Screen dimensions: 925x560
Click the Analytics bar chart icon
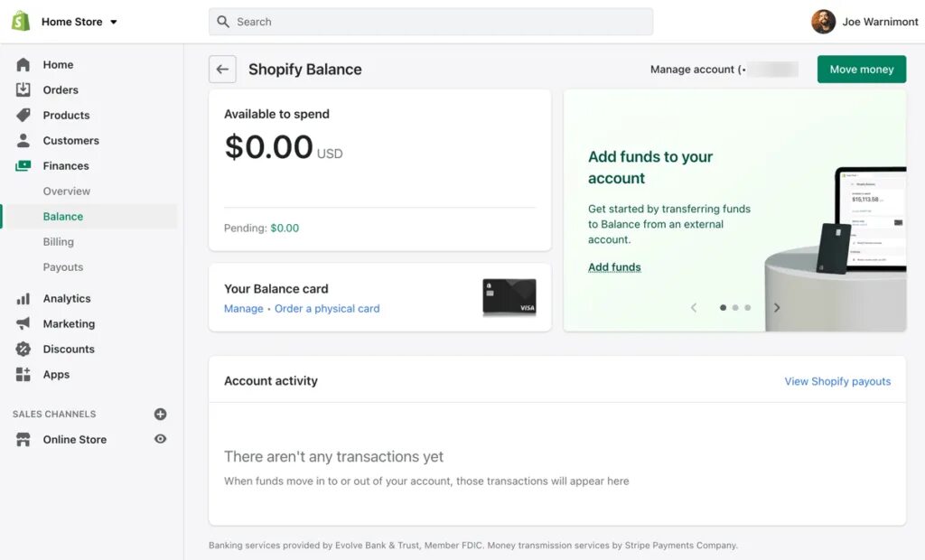click(23, 299)
